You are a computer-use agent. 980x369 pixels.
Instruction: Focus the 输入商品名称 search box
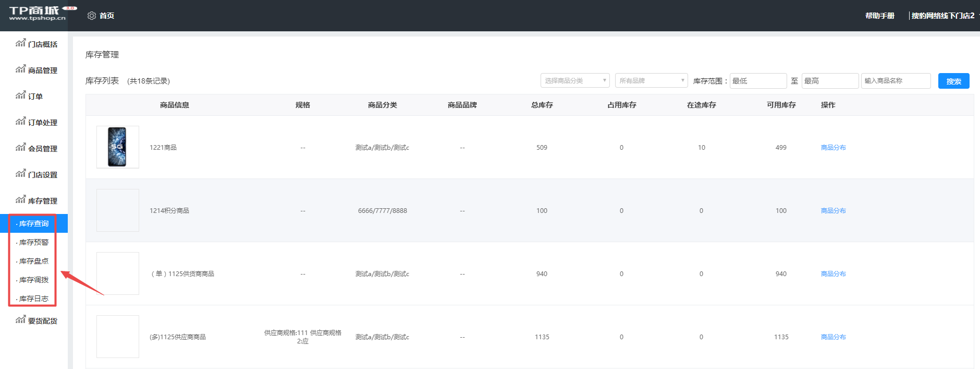coord(895,81)
